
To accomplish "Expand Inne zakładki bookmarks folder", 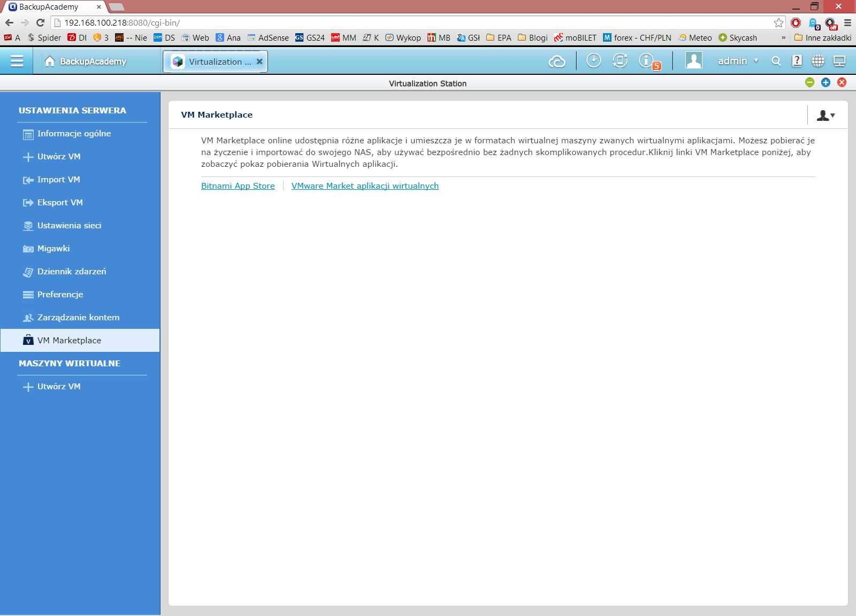I will [823, 37].
